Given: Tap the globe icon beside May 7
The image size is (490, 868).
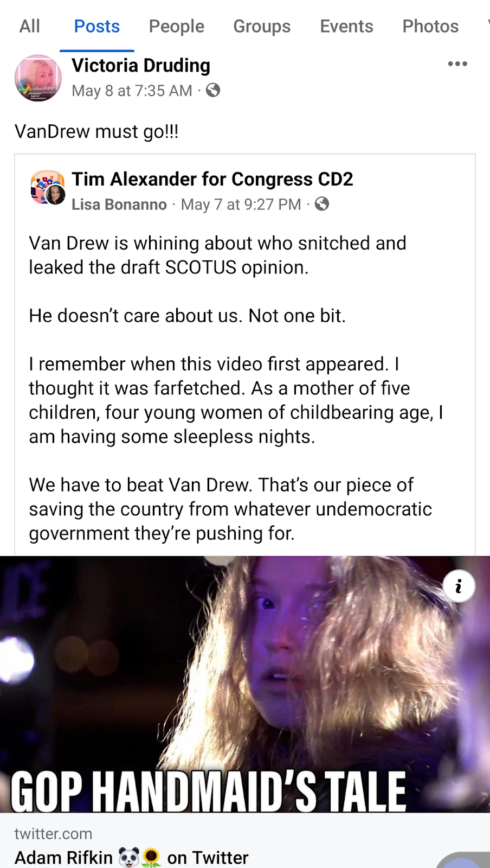Looking at the screenshot, I should click(322, 204).
